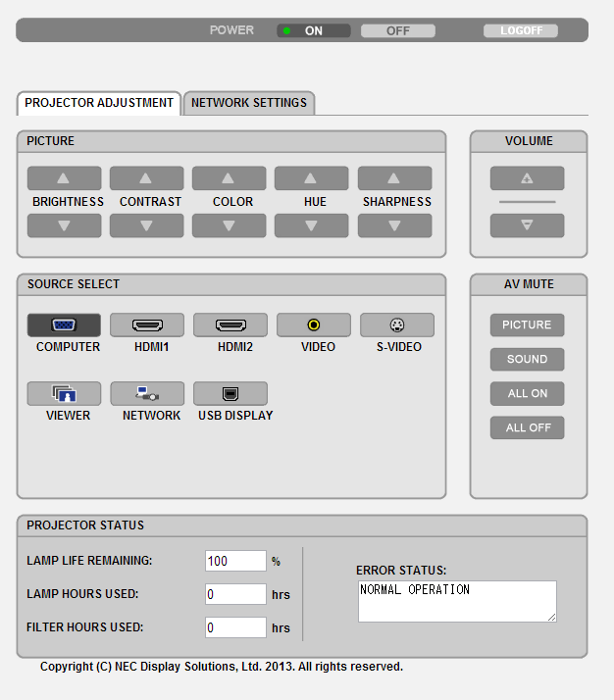
Task: Mute the SOUND in AV MUTE
Action: pyautogui.click(x=527, y=360)
